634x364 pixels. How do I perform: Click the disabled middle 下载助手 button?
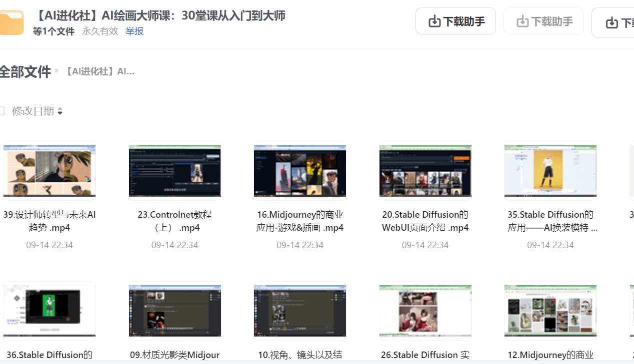click(543, 21)
